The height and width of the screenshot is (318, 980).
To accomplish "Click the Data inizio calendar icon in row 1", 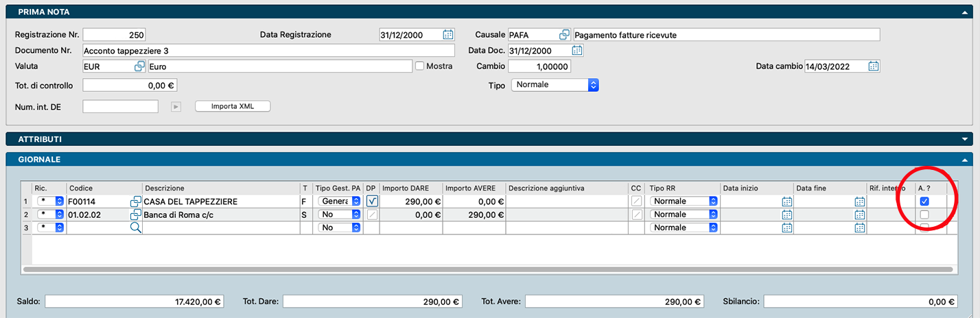I will [x=786, y=201].
